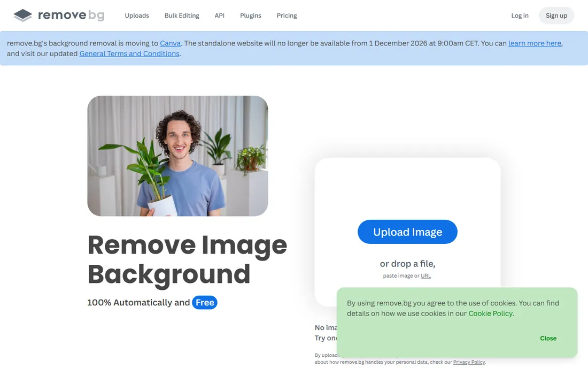Screen dimensions: 588x368
Task: Open the Cookie Policy link
Action: click(491, 313)
